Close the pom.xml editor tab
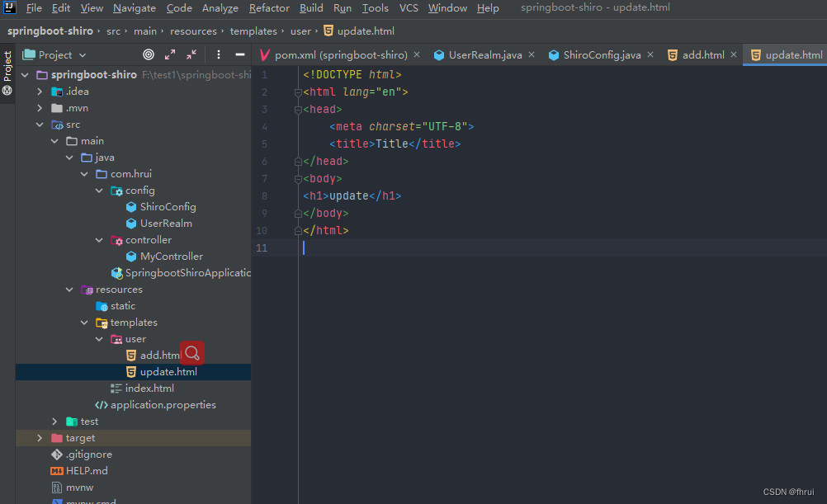 [x=417, y=54]
